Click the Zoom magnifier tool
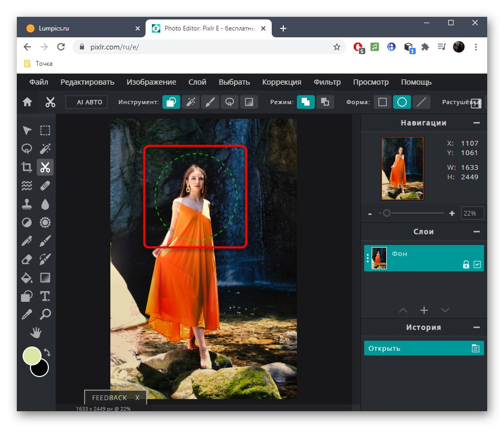504x428 pixels. click(x=45, y=314)
